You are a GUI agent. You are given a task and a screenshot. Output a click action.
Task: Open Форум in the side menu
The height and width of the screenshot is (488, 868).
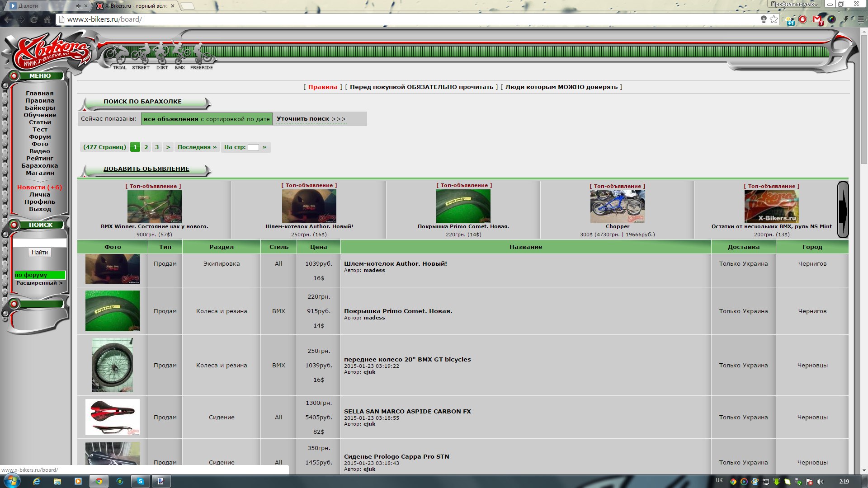tap(40, 136)
